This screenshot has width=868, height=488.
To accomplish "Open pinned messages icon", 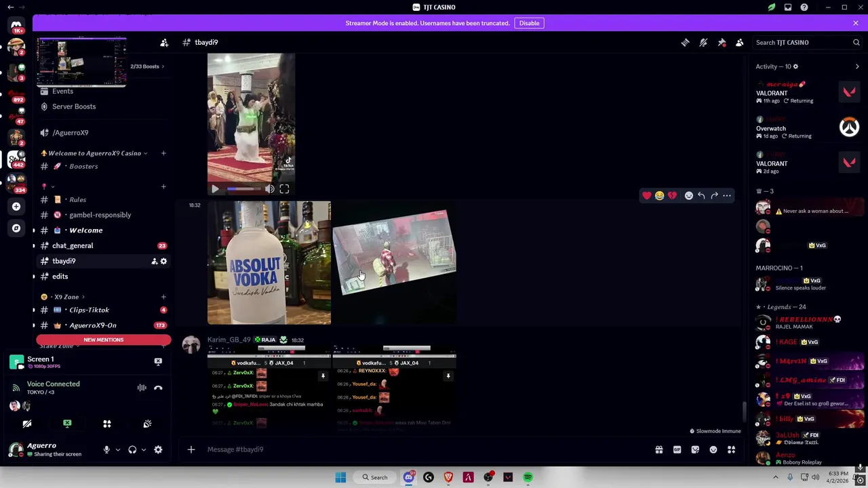I will click(x=722, y=42).
